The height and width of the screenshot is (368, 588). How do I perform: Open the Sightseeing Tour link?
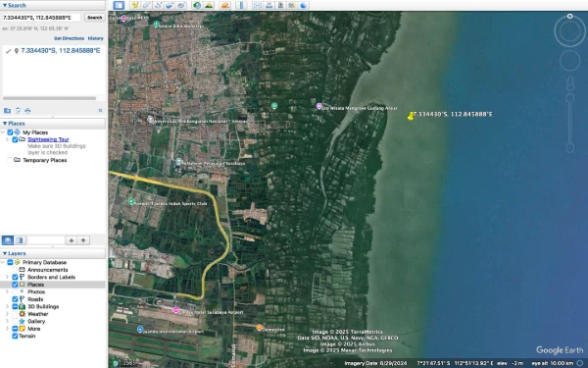pos(48,139)
